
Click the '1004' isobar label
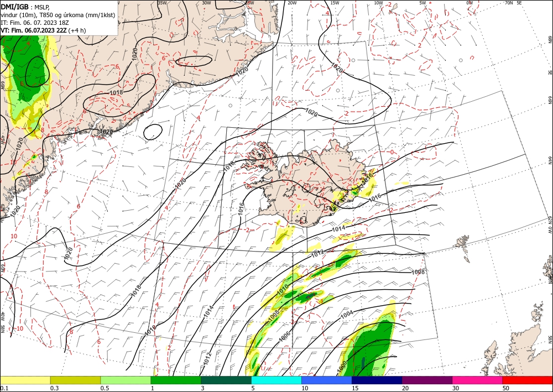[347, 315]
